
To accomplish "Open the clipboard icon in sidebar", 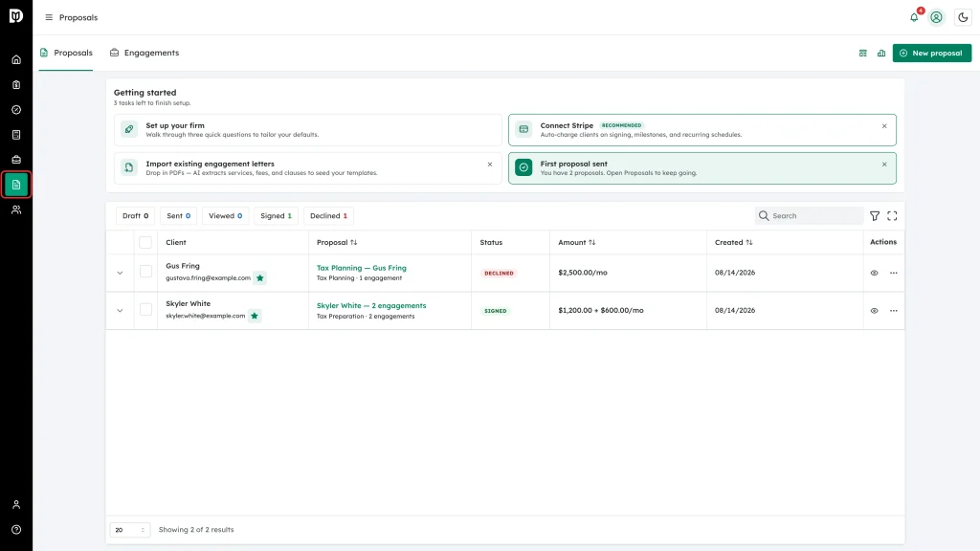I will 16,85.
